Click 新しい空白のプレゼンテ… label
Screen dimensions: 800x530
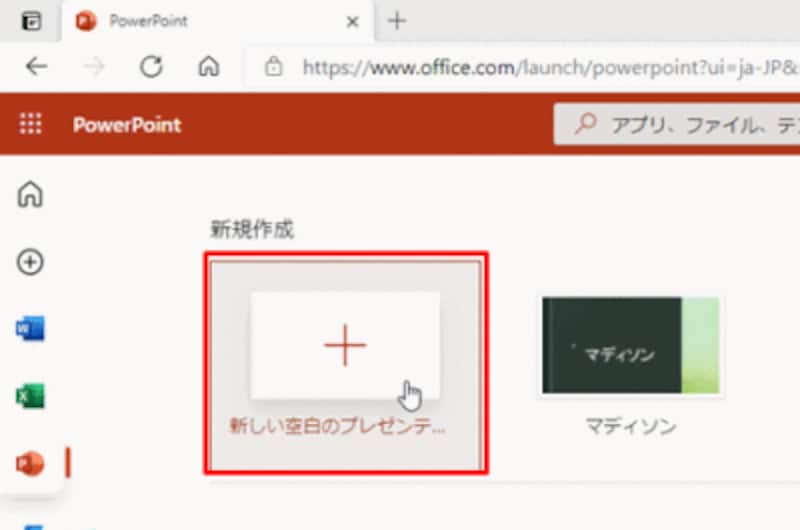pos(337,425)
